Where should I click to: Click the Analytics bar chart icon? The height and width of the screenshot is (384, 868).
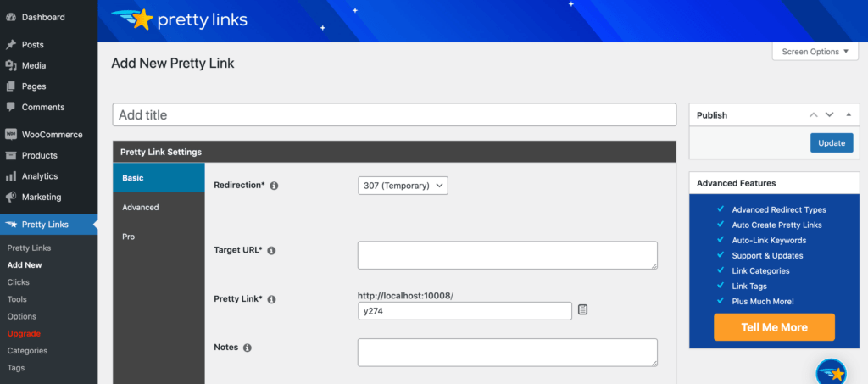(x=10, y=176)
